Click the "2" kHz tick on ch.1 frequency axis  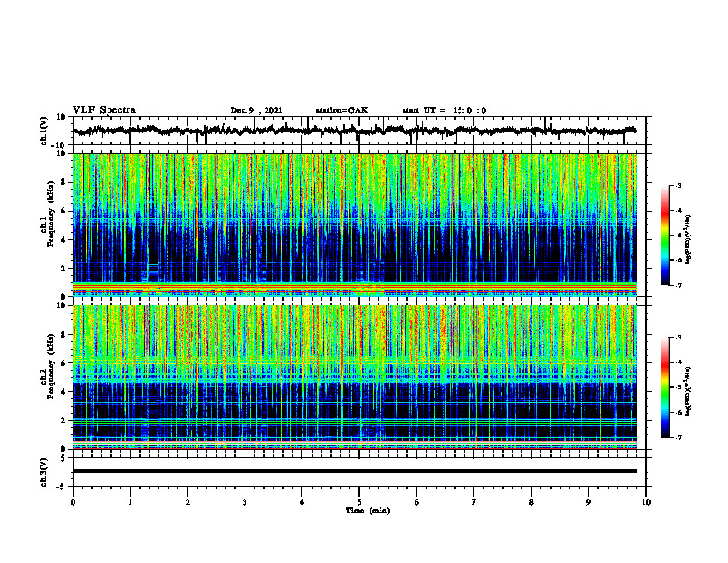point(64,268)
